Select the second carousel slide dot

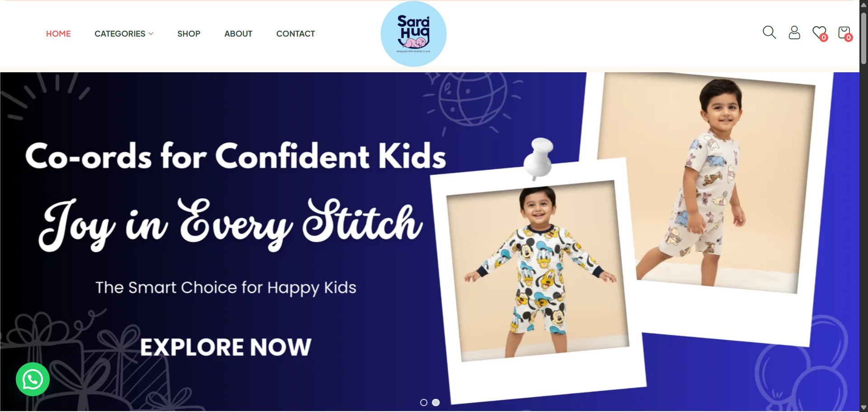pos(436,403)
